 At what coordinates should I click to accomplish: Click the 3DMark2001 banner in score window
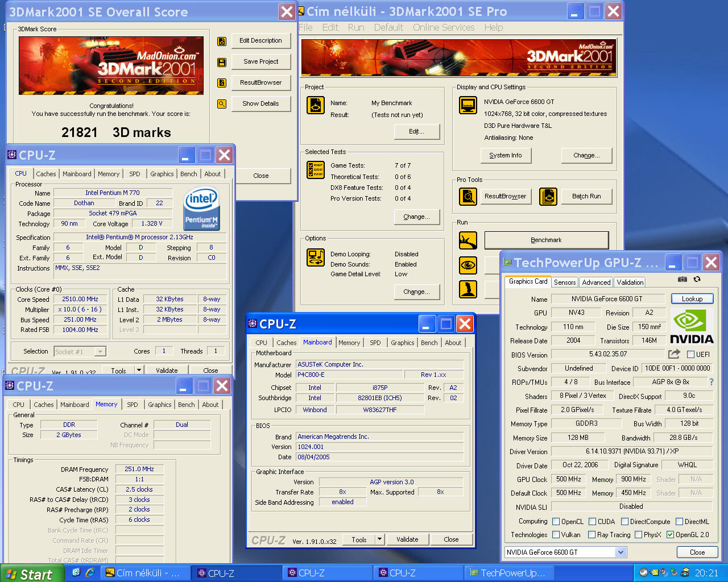[x=111, y=65]
